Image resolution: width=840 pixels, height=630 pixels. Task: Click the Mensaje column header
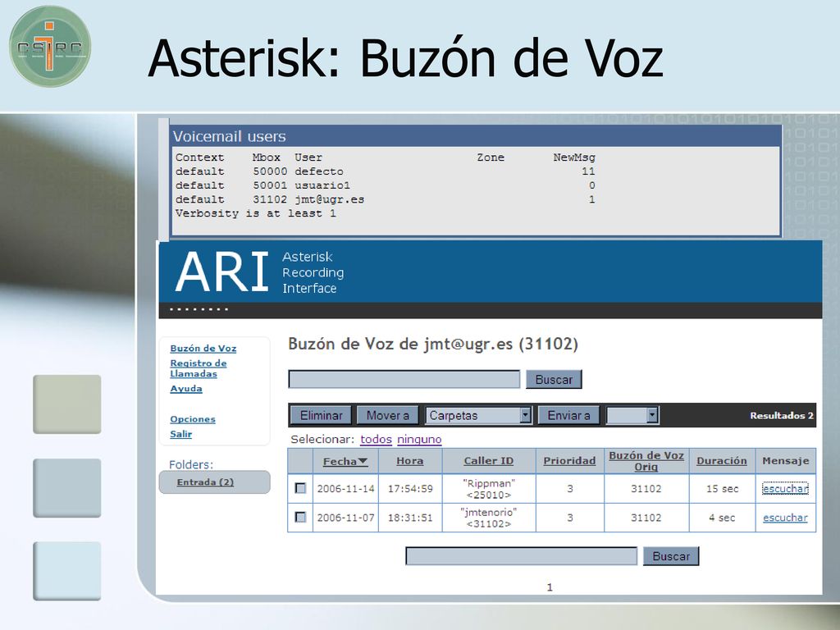785,461
